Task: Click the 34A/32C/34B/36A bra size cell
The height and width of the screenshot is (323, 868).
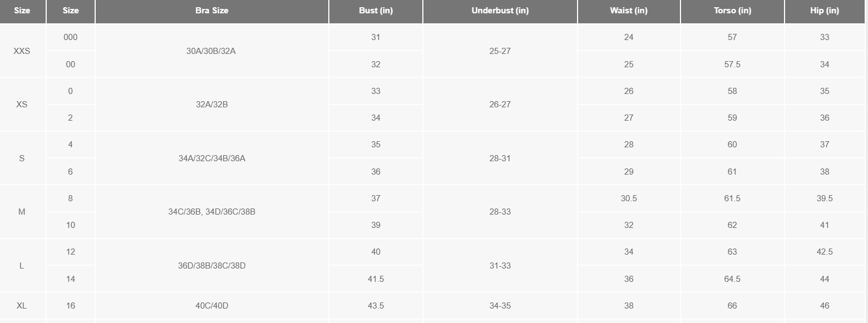Action: pos(212,158)
